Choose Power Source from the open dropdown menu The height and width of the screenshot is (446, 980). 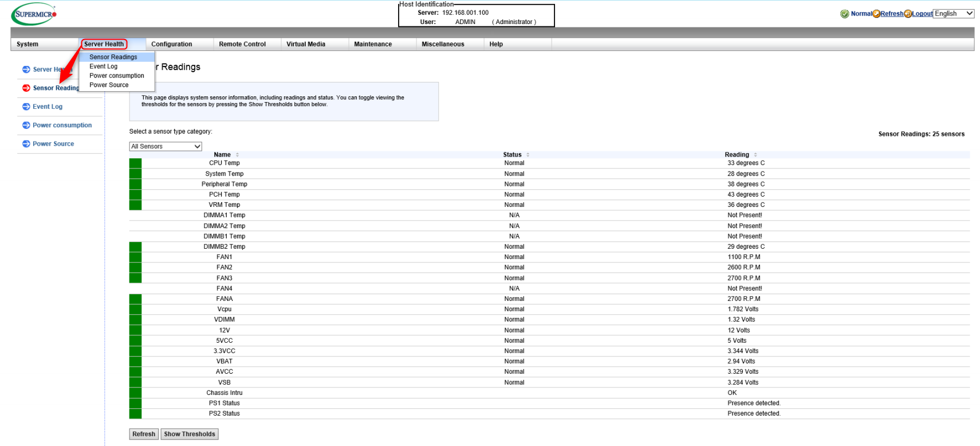[x=109, y=85]
